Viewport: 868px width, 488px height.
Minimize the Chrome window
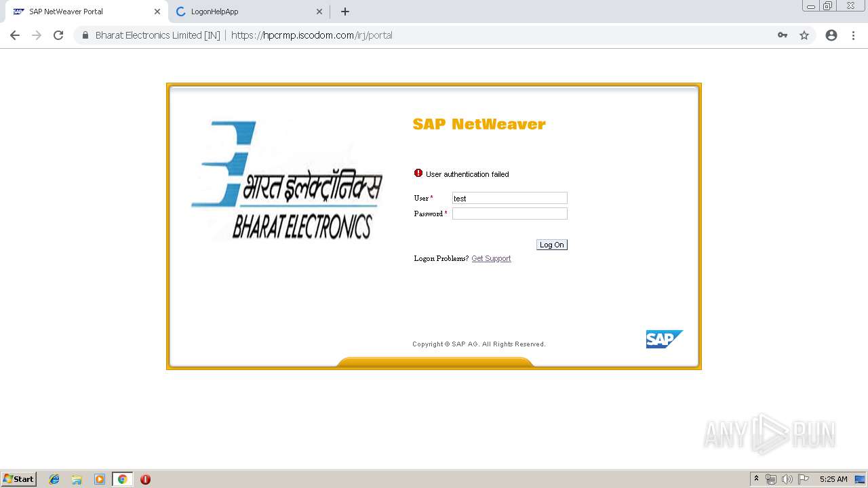tap(810, 5)
